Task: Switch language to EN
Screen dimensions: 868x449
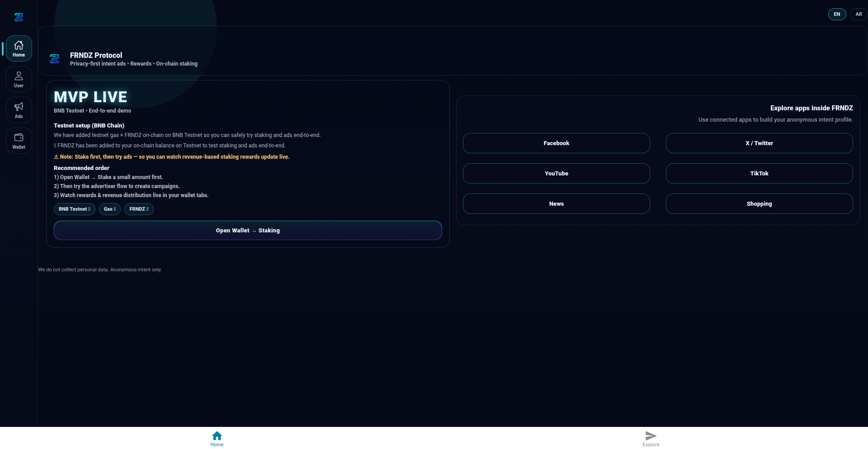Action: pyautogui.click(x=837, y=14)
